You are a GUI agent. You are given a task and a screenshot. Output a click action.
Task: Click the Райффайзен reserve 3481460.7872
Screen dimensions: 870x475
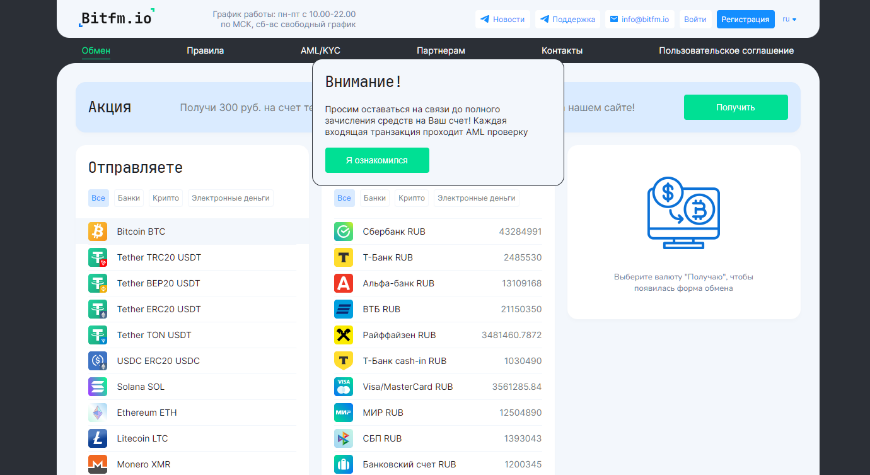pyautogui.click(x=512, y=335)
